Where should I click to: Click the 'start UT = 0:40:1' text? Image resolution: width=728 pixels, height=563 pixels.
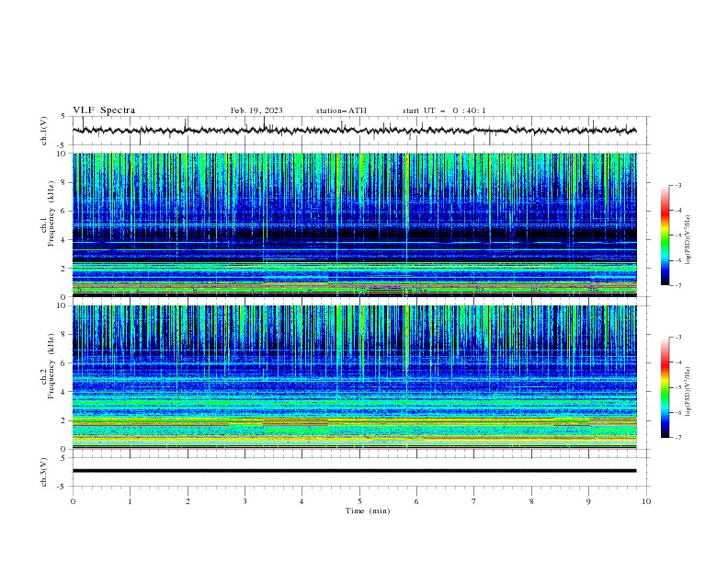pos(444,110)
